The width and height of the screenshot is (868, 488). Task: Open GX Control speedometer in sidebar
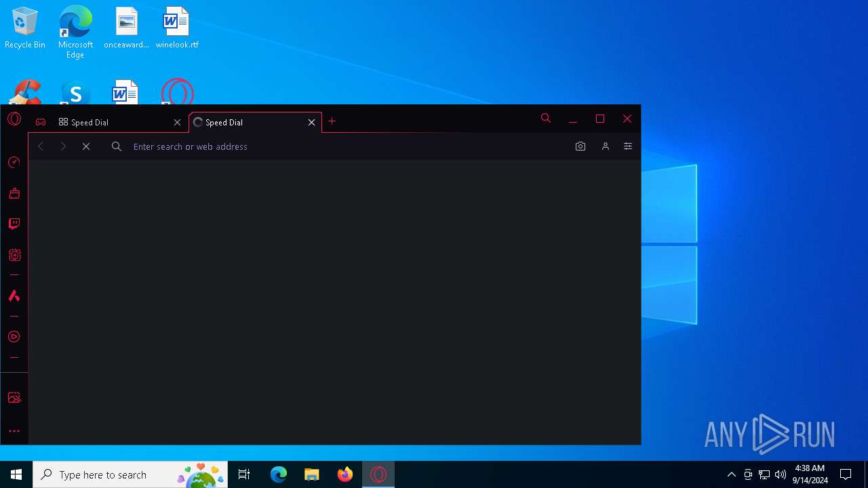[x=14, y=162]
